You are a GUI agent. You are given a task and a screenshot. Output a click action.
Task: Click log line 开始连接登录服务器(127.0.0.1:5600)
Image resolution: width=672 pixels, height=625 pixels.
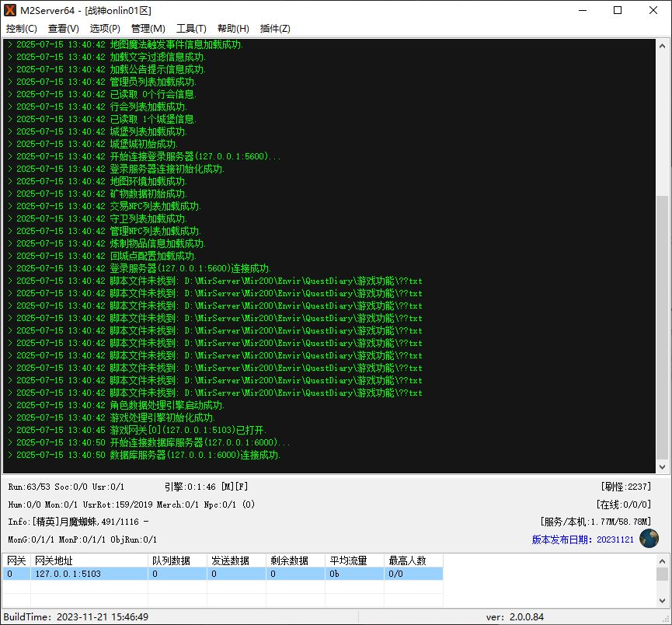click(x=144, y=156)
